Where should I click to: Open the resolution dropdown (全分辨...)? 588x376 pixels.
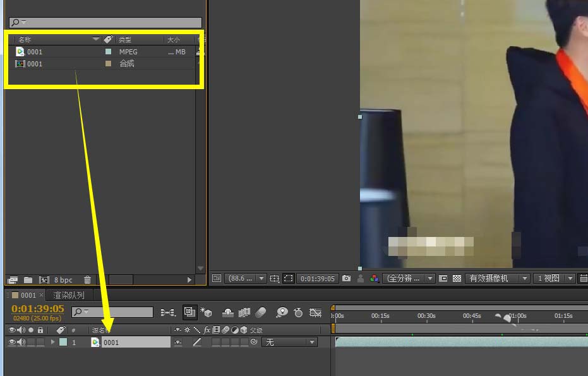click(409, 279)
